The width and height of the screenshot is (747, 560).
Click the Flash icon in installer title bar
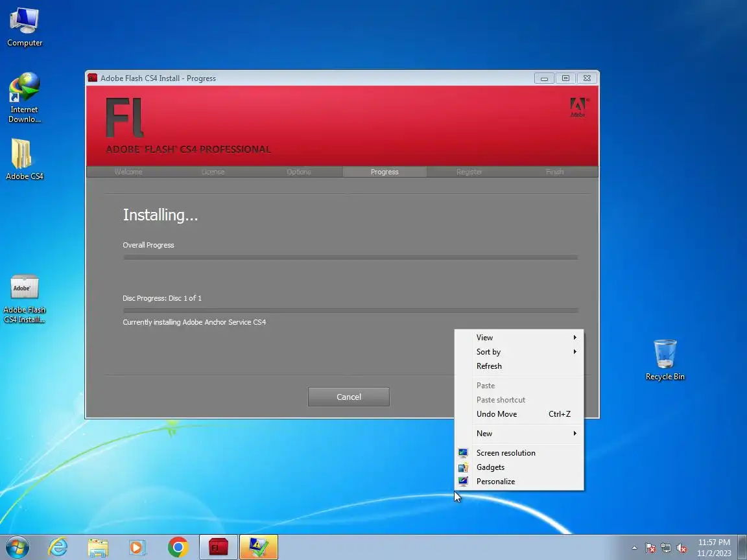[93, 78]
